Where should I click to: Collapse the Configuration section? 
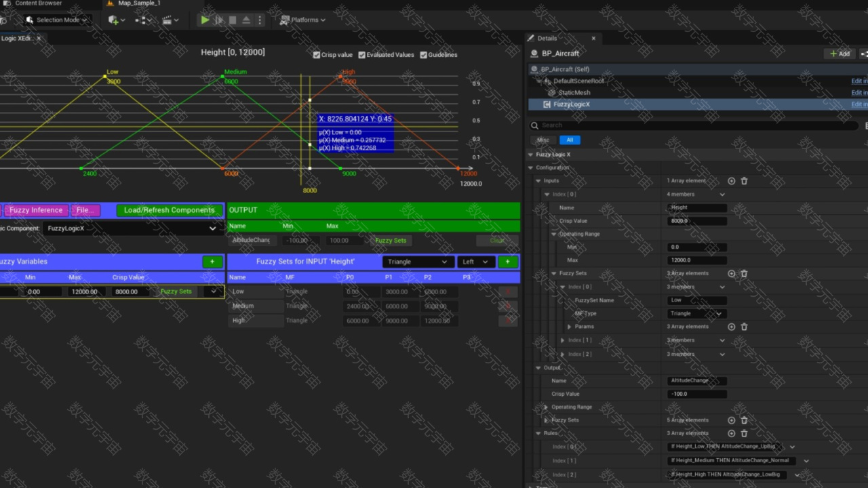tap(531, 167)
